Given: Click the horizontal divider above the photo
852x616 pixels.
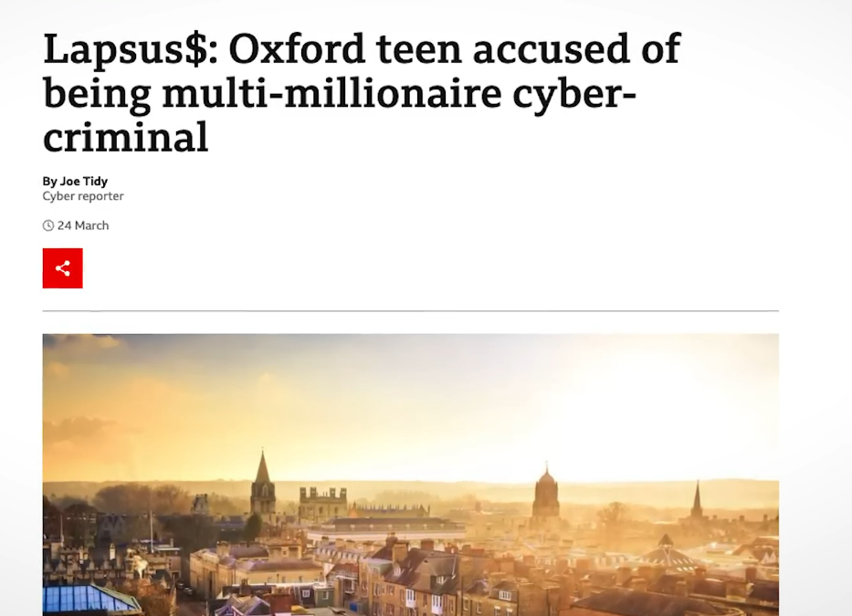Looking at the screenshot, I should click(x=410, y=311).
